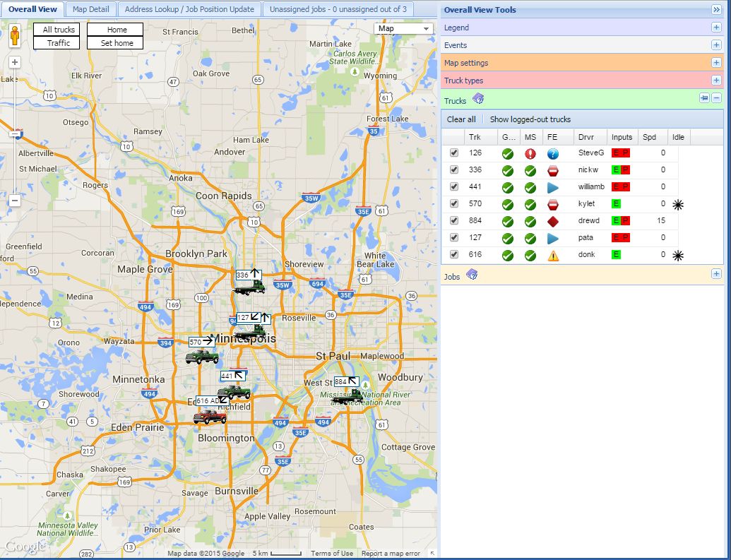Click the All trucks button
Image resolution: width=731 pixels, height=560 pixels.
pyautogui.click(x=59, y=30)
